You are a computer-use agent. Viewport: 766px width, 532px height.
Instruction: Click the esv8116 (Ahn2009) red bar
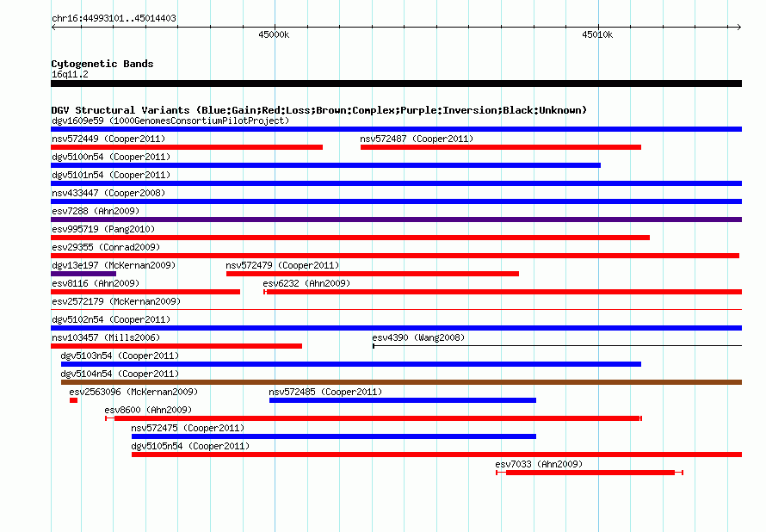pyautogui.click(x=145, y=292)
